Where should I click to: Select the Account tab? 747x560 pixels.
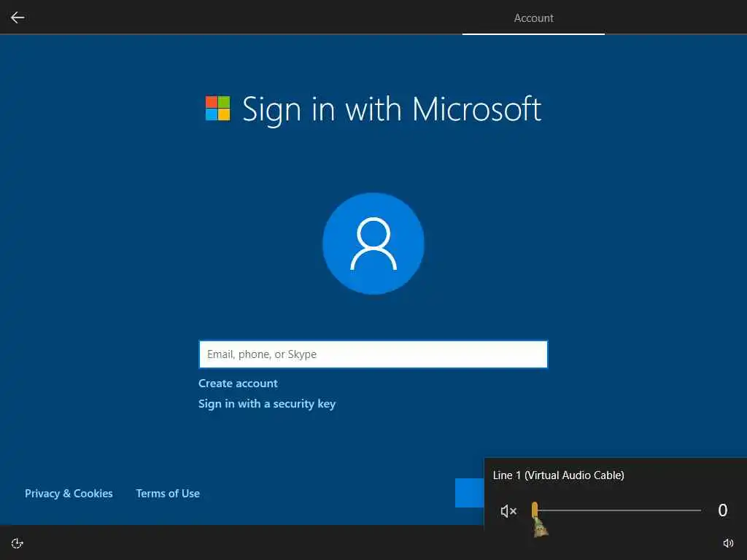(x=533, y=18)
